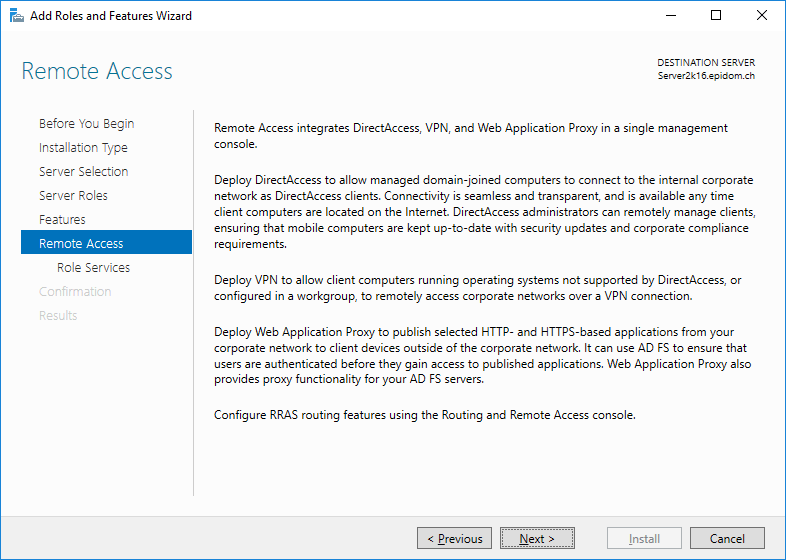This screenshot has height=560, width=786.
Task: Click the paragraph starting 'Deploy VPN'
Action: (x=478, y=288)
